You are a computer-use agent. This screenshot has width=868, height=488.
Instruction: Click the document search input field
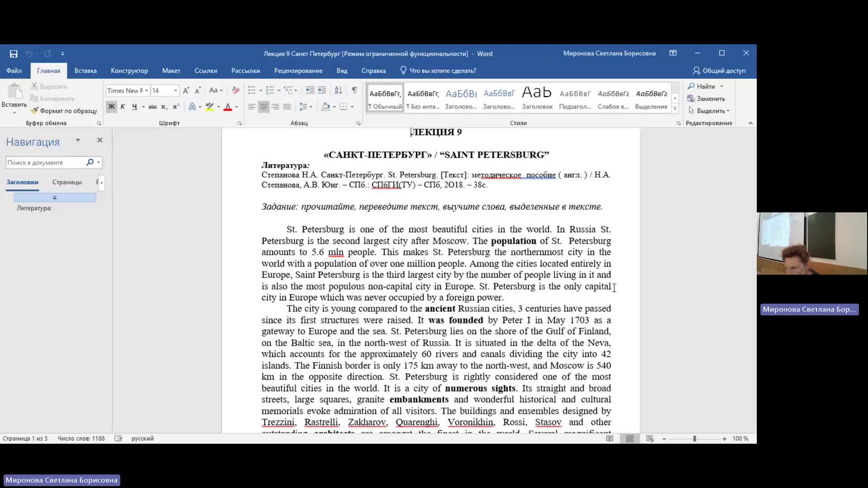tap(45, 162)
